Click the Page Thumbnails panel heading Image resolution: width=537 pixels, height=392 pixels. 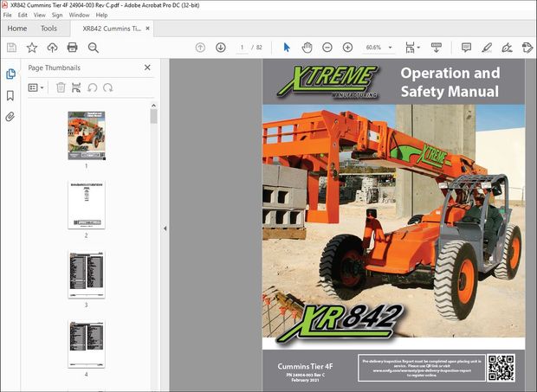(x=54, y=67)
